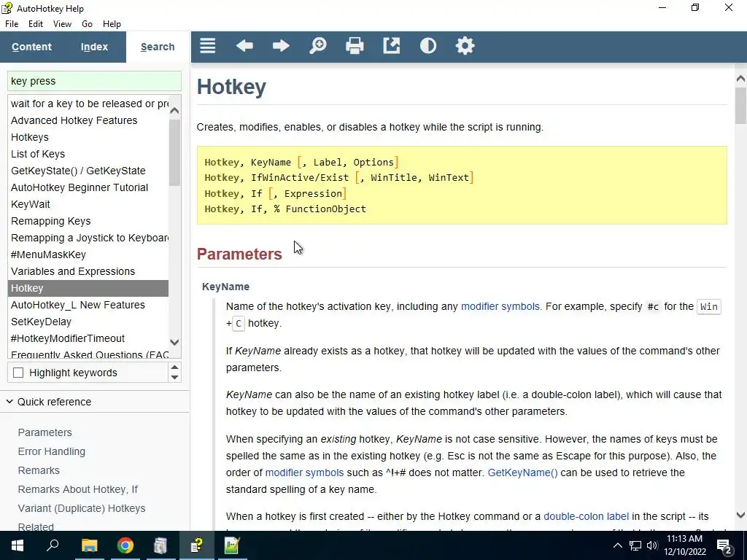
Task: Click the highlighted 'Hotkey' search result
Action: tap(88, 288)
